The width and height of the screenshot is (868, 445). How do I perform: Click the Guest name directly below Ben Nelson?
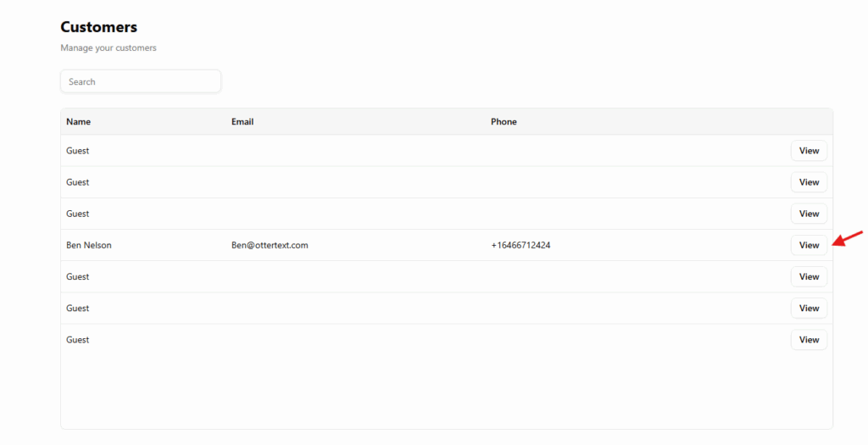tap(78, 277)
